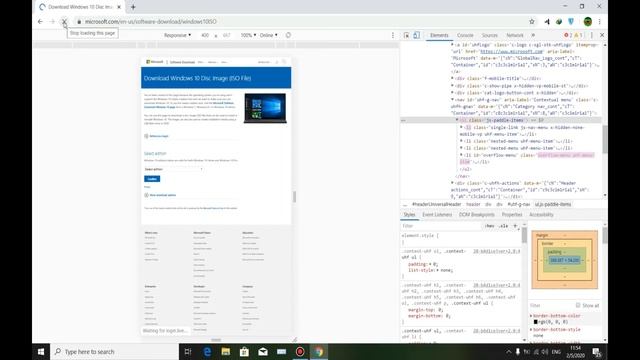Viewport: 640px width, 360px height.
Task: Open DevTools customize three-dot menu
Action: 592,35
